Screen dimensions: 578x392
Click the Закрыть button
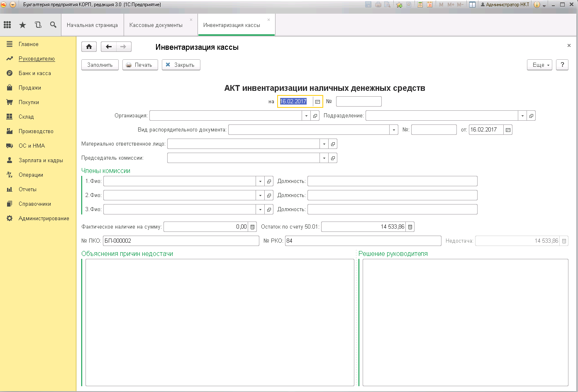click(181, 65)
